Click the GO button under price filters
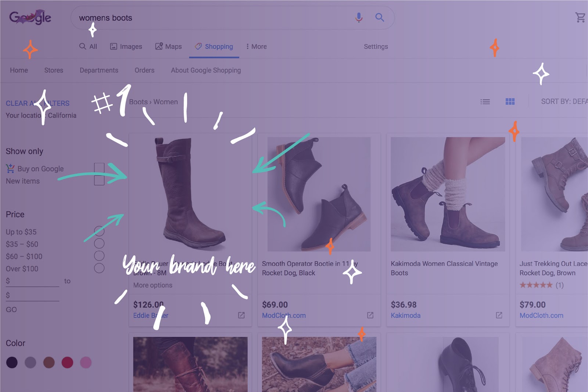 [11, 309]
